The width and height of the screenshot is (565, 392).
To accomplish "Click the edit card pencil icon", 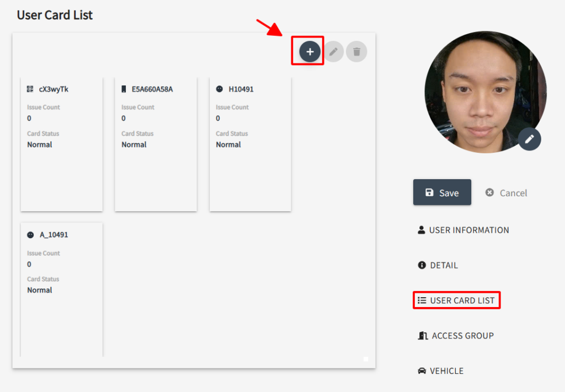I will pyautogui.click(x=333, y=51).
